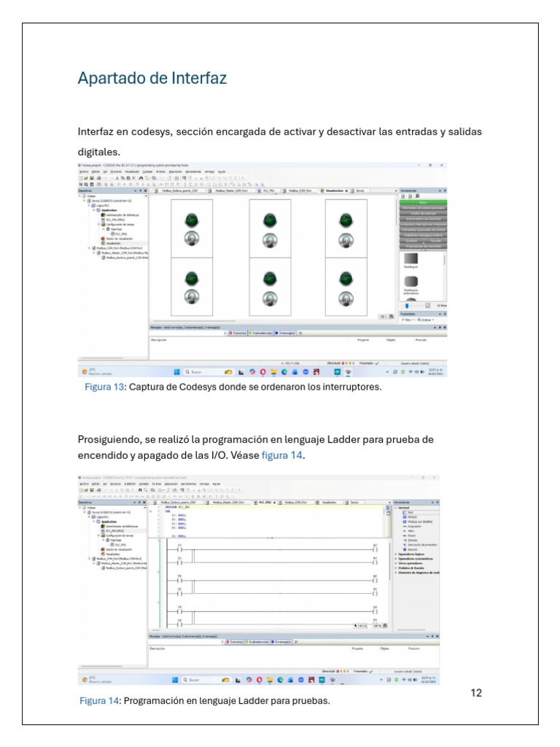Adjust toolbox thumbnail size slider in Figura 13

(x=407, y=306)
